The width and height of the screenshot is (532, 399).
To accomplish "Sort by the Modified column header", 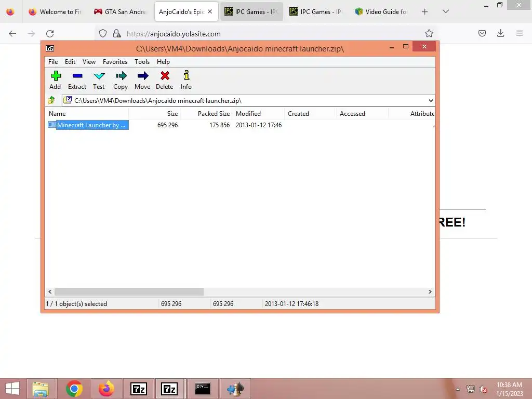I will click(259, 114).
